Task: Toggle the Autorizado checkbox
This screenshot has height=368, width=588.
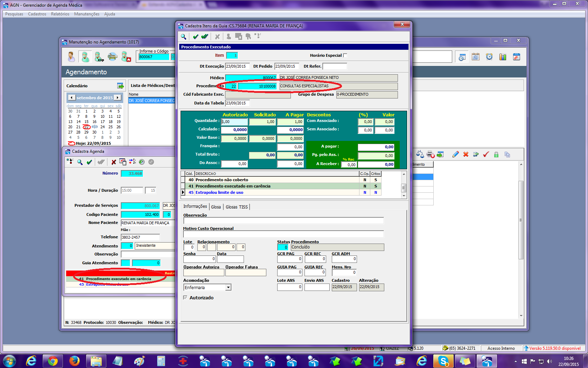Action: [185, 298]
